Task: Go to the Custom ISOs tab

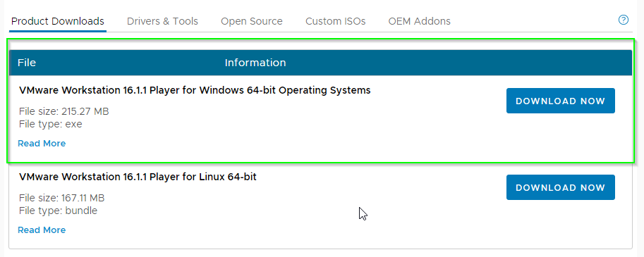Action: [335, 21]
